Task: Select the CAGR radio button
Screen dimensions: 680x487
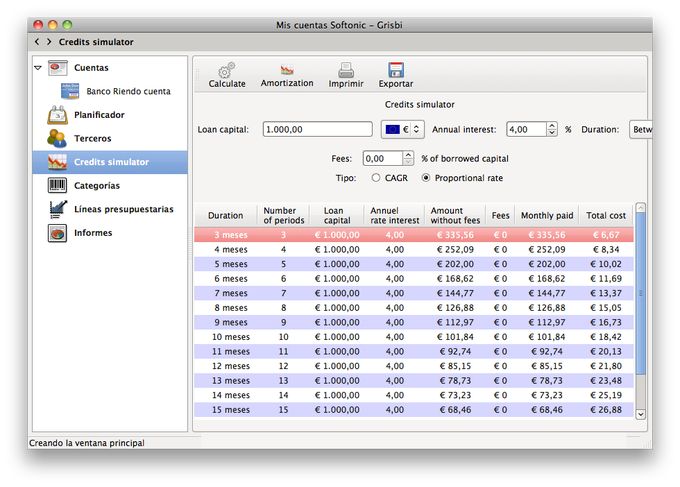Action: [376, 178]
